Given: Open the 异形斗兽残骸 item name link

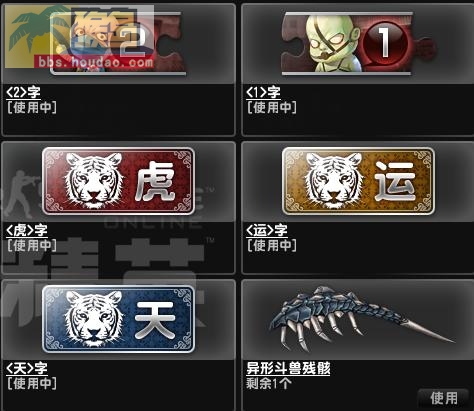Looking at the screenshot, I should 288,369.
